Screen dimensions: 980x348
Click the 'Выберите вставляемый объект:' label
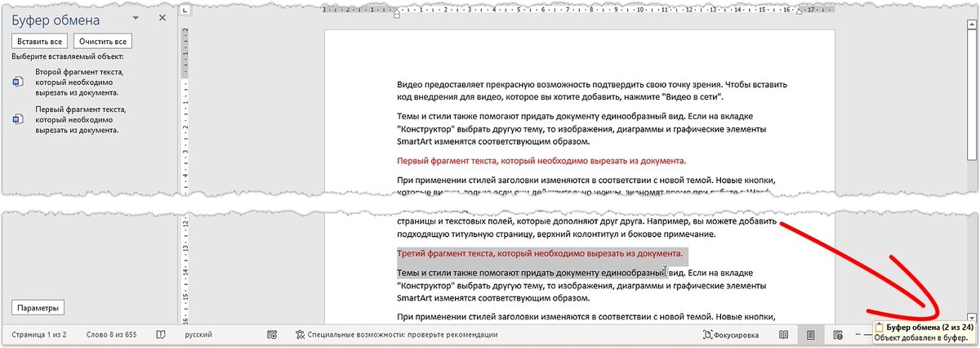pyautogui.click(x=68, y=57)
